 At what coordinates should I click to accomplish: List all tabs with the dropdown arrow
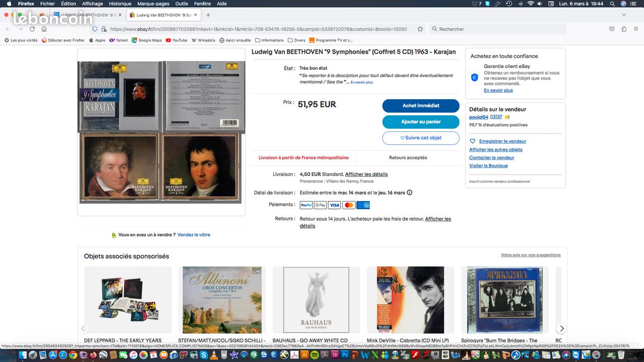[x=624, y=15]
